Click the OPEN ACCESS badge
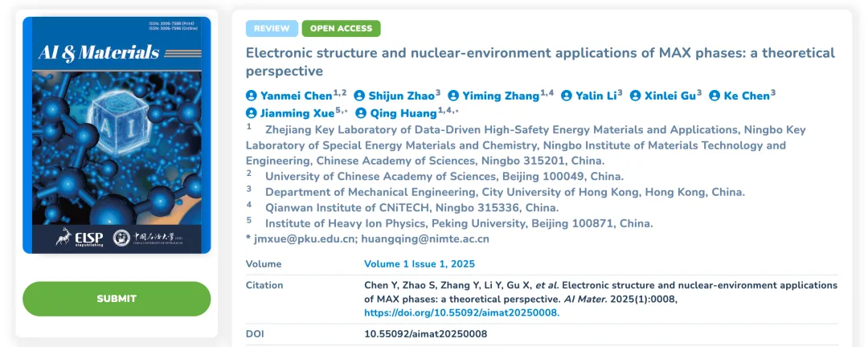The width and height of the screenshot is (868, 347). pyautogui.click(x=341, y=29)
